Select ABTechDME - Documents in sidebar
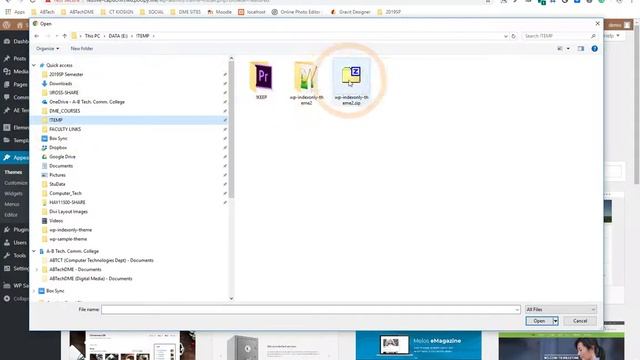The height and width of the screenshot is (360, 640). click(x=75, y=269)
